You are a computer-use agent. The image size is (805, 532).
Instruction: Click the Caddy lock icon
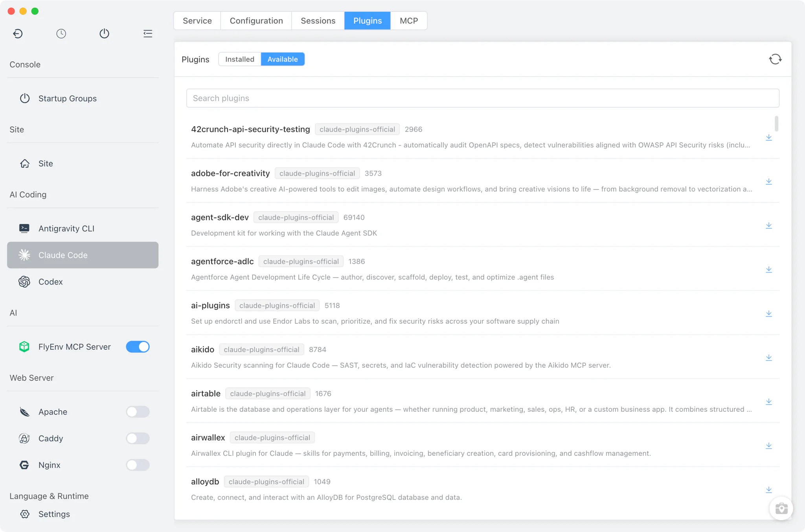pyautogui.click(x=24, y=438)
